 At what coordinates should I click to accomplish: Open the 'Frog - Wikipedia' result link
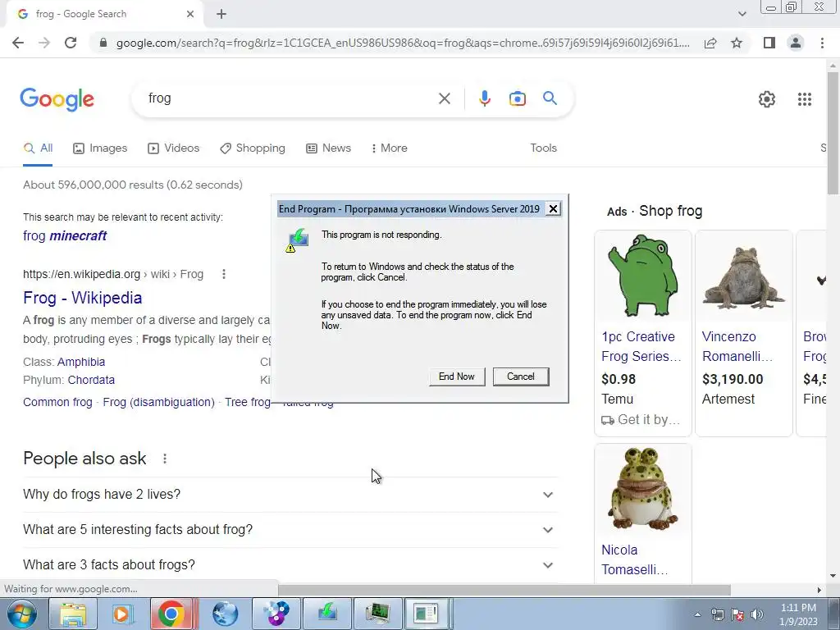click(83, 298)
